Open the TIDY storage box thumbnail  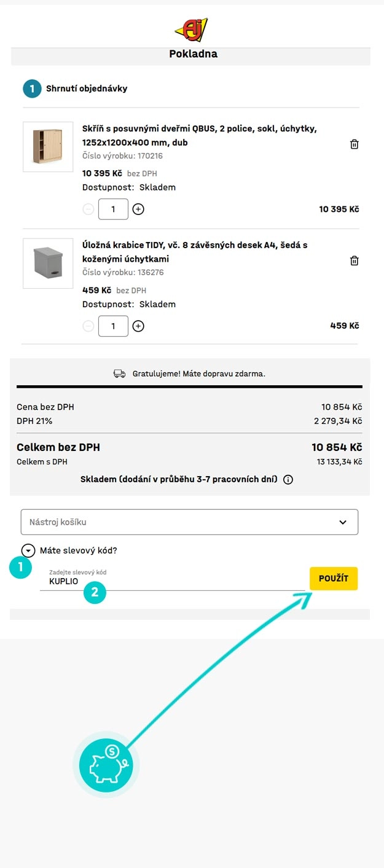(x=48, y=264)
